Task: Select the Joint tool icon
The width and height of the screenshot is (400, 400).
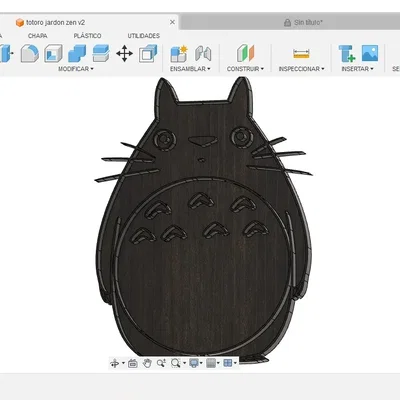Action: click(203, 53)
